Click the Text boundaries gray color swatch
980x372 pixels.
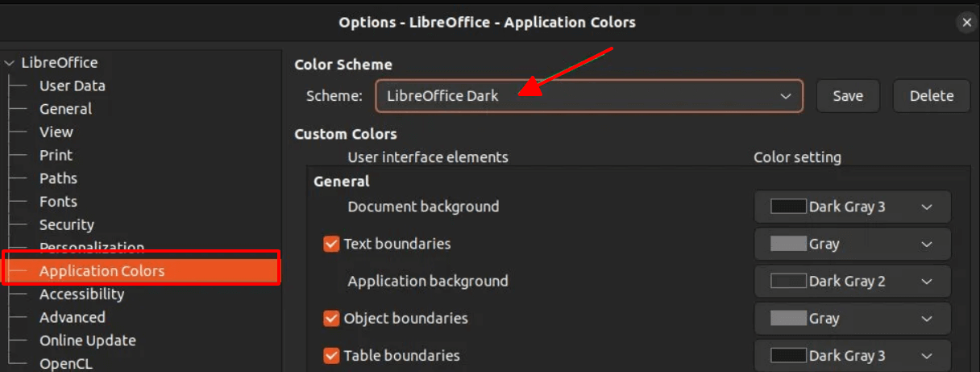788,244
